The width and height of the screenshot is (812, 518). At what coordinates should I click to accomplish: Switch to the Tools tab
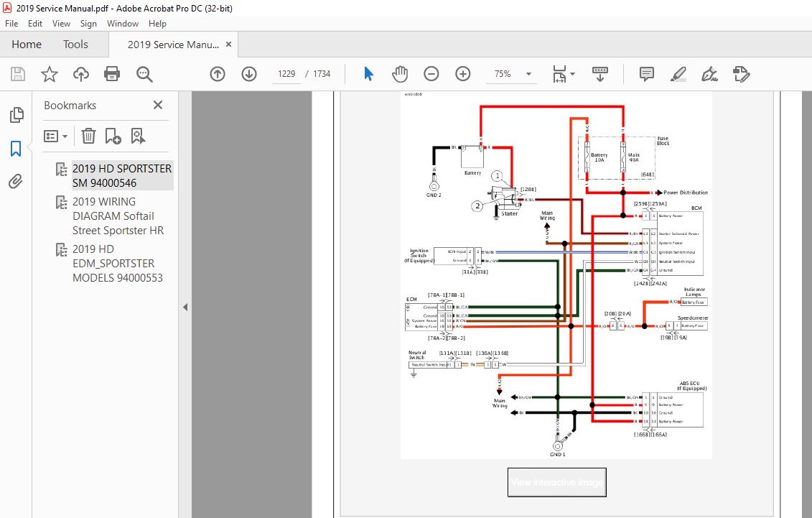(75, 45)
